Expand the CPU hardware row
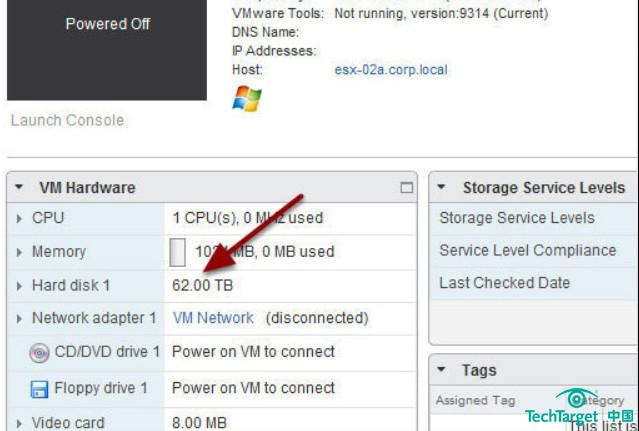 19,219
